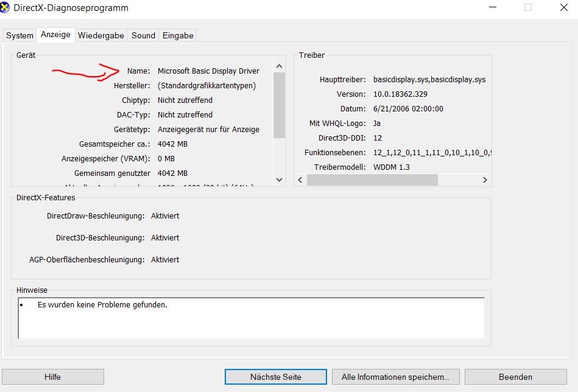Click 'Nicht zutreffend' next to Chiptyp
Screen dimensions: 578x392
pyautogui.click(x=185, y=100)
